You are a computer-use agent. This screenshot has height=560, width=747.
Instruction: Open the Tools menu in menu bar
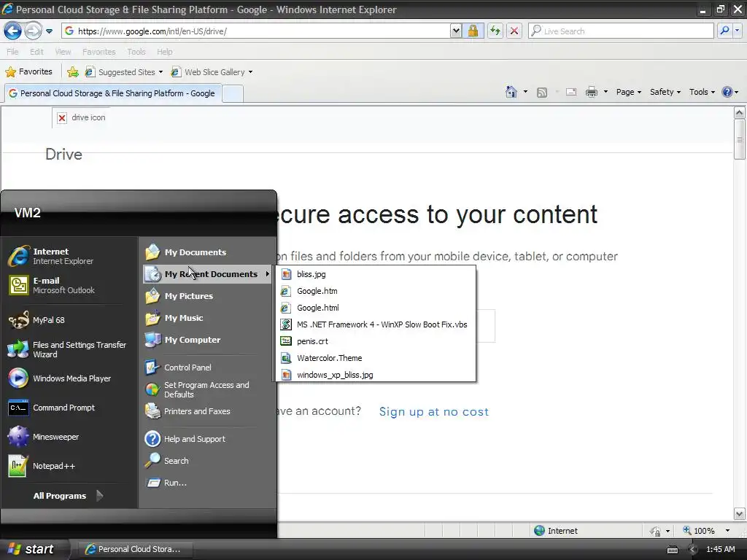[136, 52]
